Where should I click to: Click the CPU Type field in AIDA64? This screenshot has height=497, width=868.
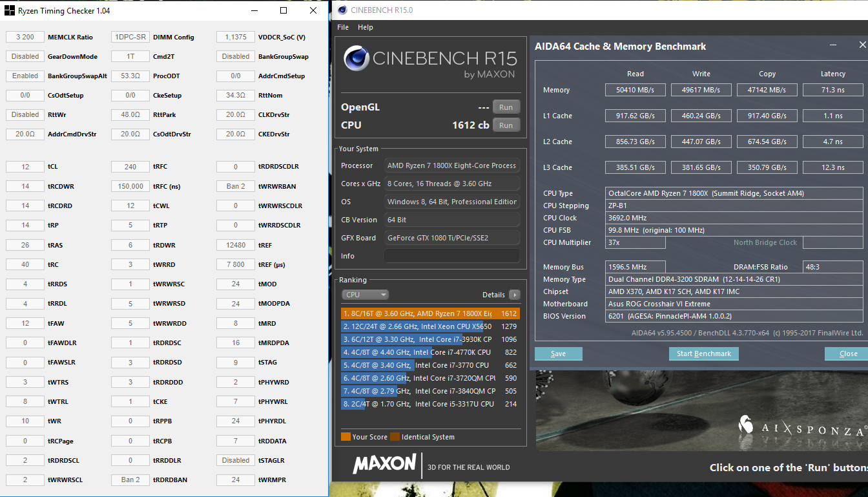(734, 193)
